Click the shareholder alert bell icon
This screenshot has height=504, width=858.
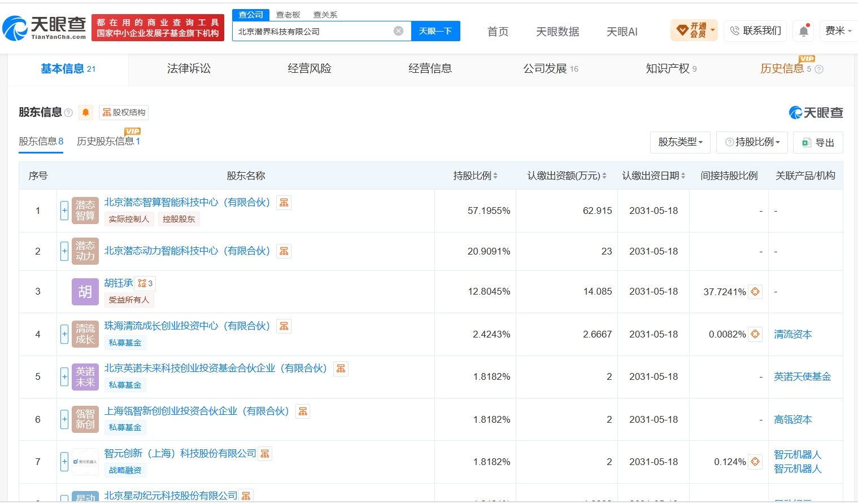point(86,112)
